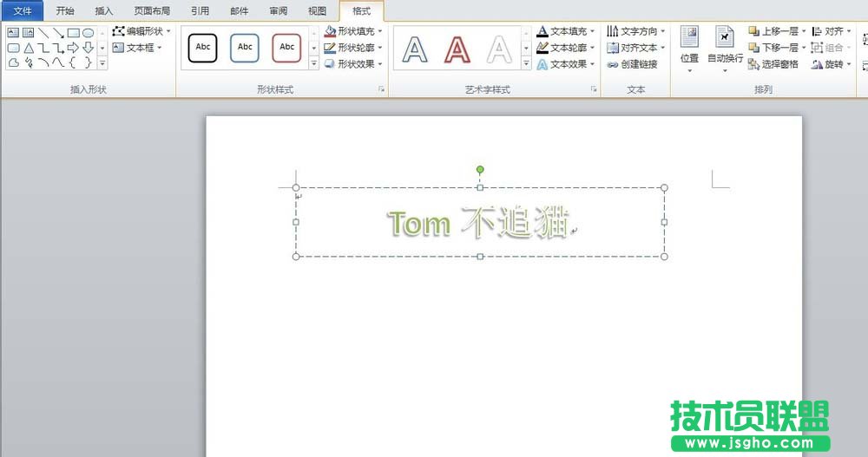
Task: Open the 选择窗格 selection pane
Action: [x=773, y=64]
